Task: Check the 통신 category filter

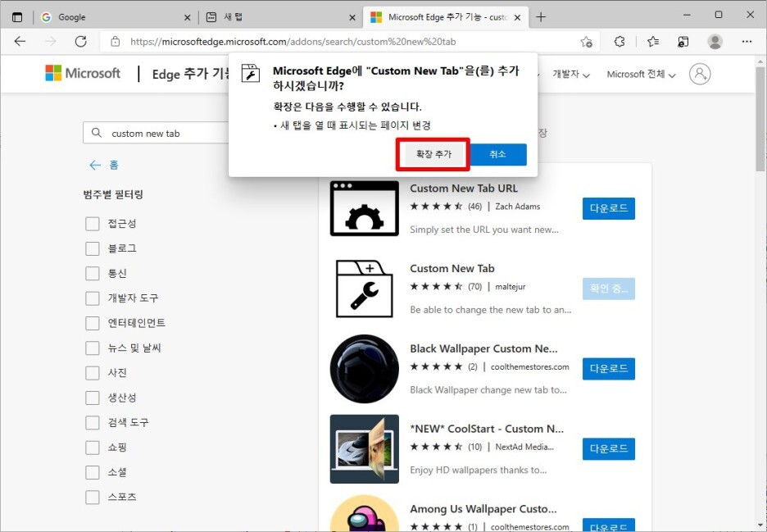Action: (93, 273)
